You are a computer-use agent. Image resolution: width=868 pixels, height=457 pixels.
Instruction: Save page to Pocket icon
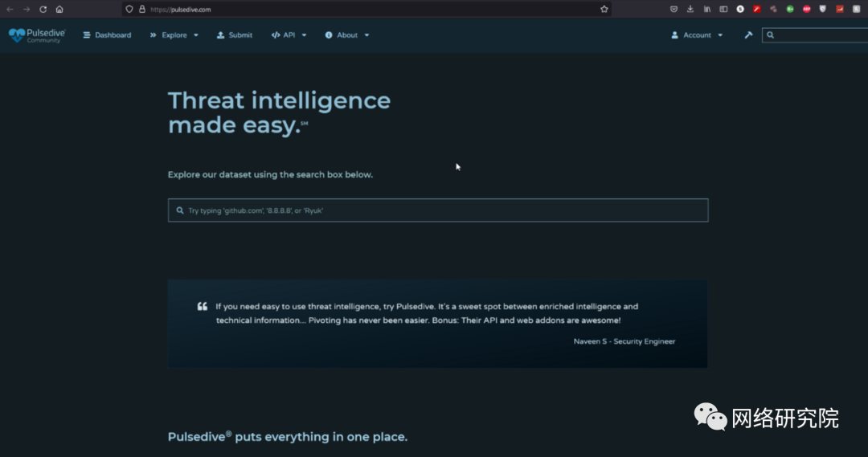(674, 10)
